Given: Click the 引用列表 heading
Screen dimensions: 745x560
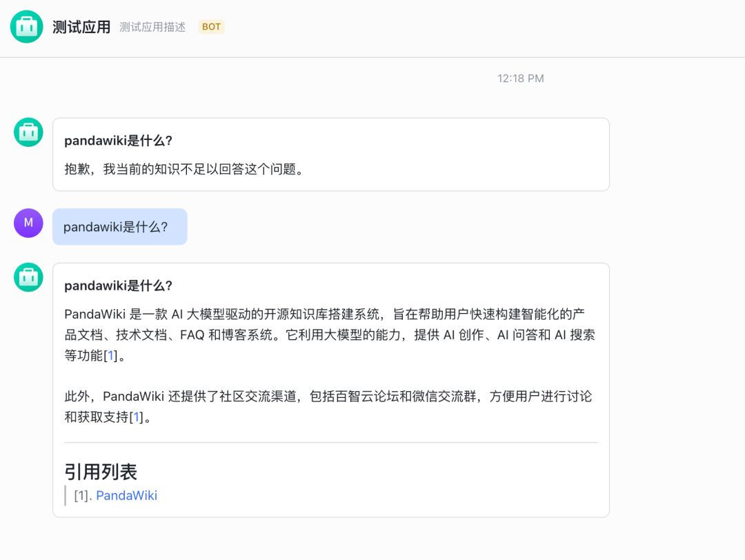Looking at the screenshot, I should pos(101,472).
